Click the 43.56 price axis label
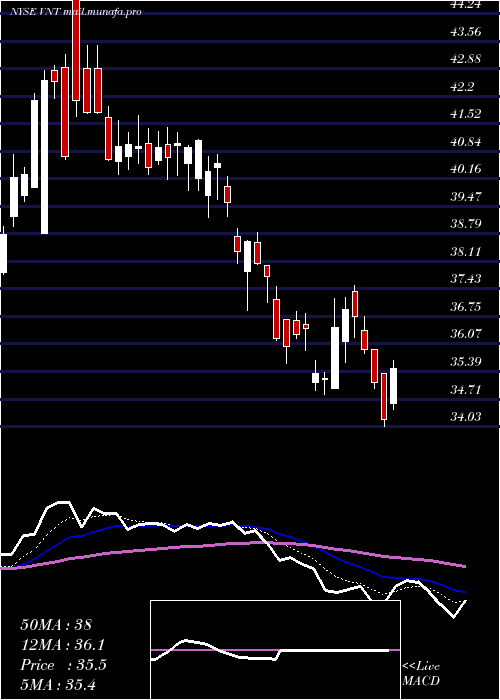 point(466,32)
